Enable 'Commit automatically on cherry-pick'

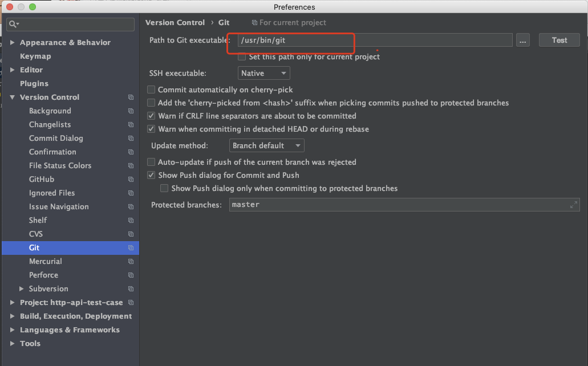click(x=151, y=90)
